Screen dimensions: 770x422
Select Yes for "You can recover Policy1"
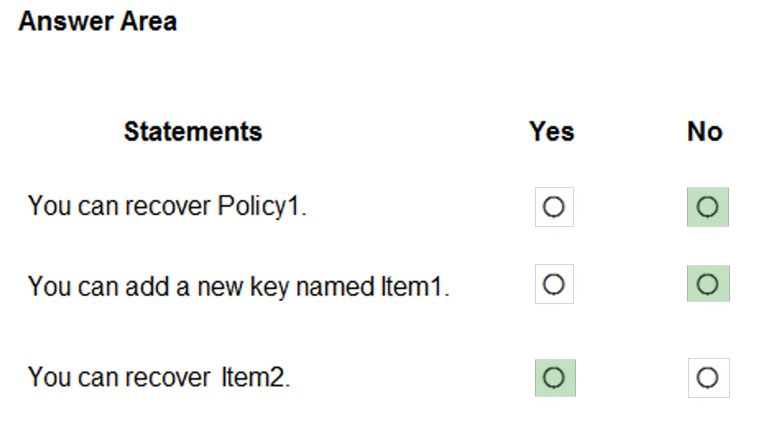554,207
